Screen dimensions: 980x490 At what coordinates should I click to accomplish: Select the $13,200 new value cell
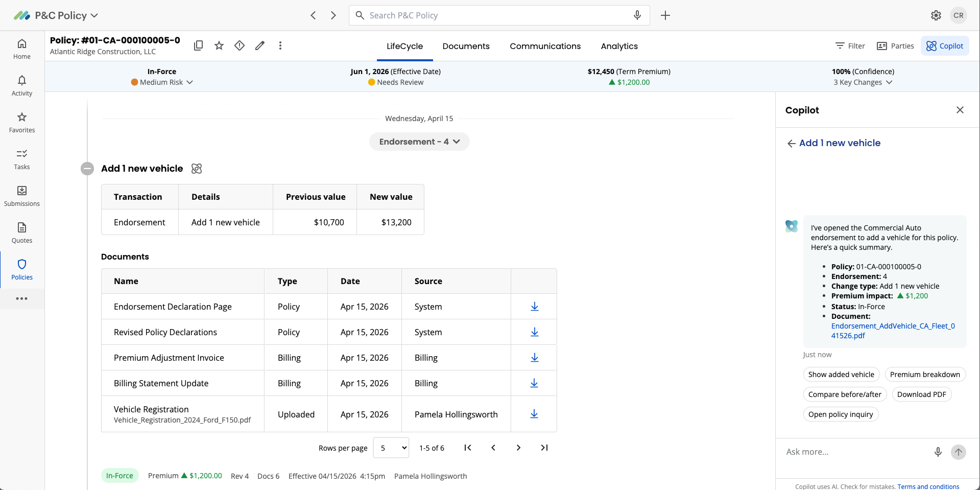tap(391, 222)
